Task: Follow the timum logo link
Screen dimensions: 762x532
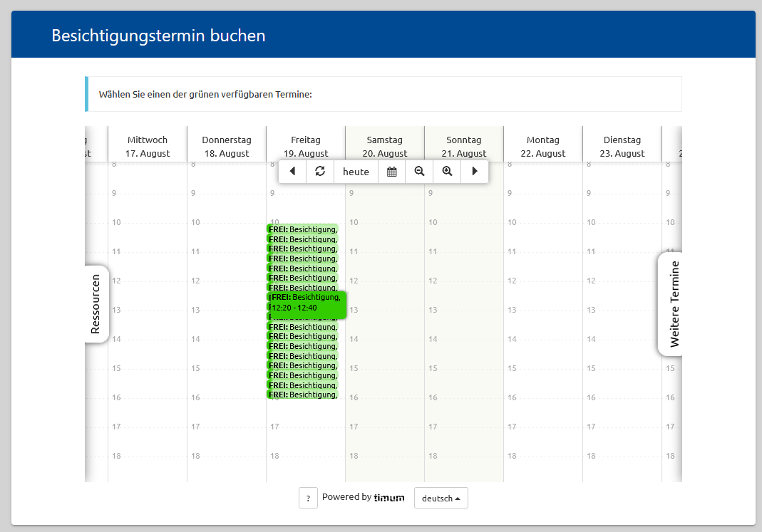Action: coord(388,498)
